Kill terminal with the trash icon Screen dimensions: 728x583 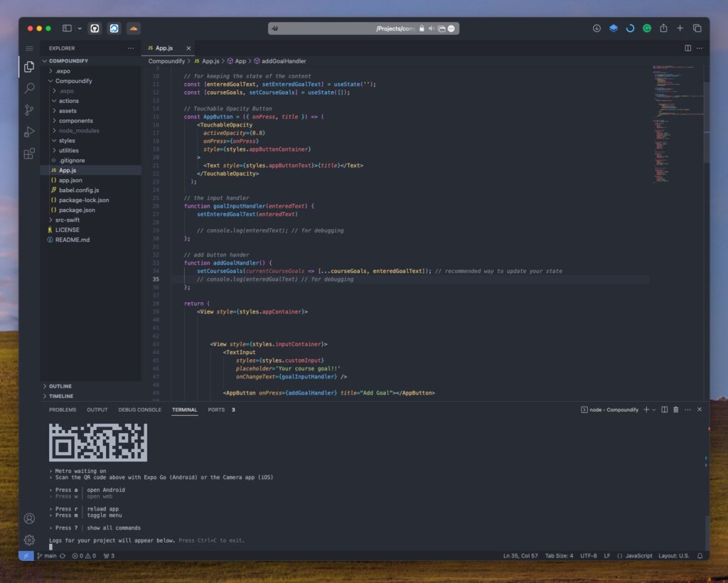coord(675,410)
